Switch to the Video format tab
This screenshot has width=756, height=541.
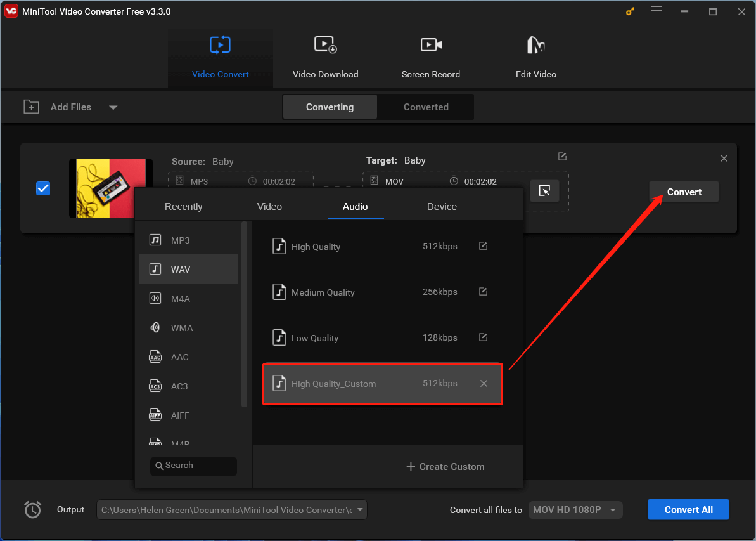(269, 207)
